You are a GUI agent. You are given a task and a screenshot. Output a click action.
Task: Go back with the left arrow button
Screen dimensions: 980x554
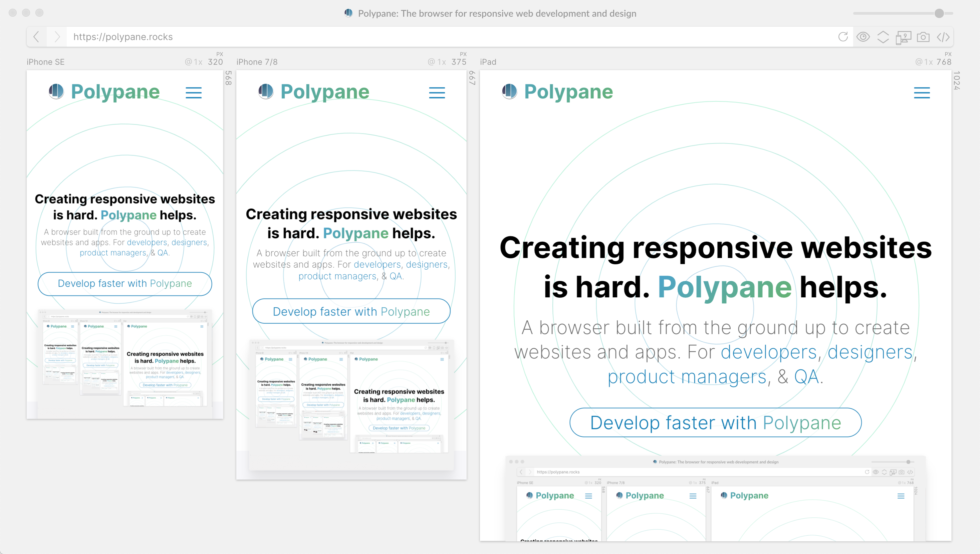pos(36,37)
